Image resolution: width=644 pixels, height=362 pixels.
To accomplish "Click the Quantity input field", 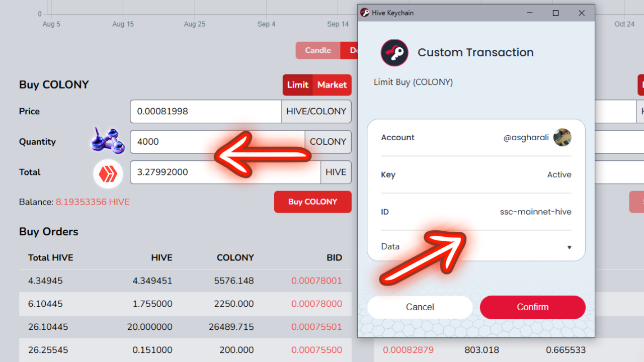I will click(x=217, y=142).
